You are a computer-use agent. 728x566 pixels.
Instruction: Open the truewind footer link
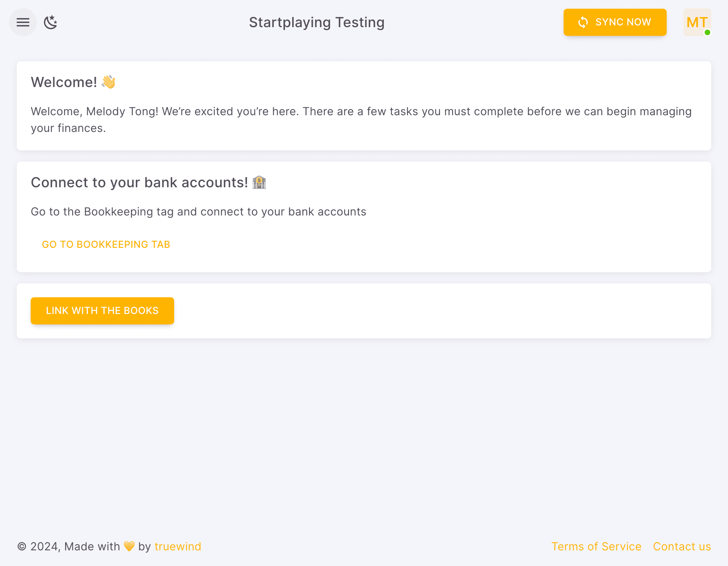tap(178, 547)
